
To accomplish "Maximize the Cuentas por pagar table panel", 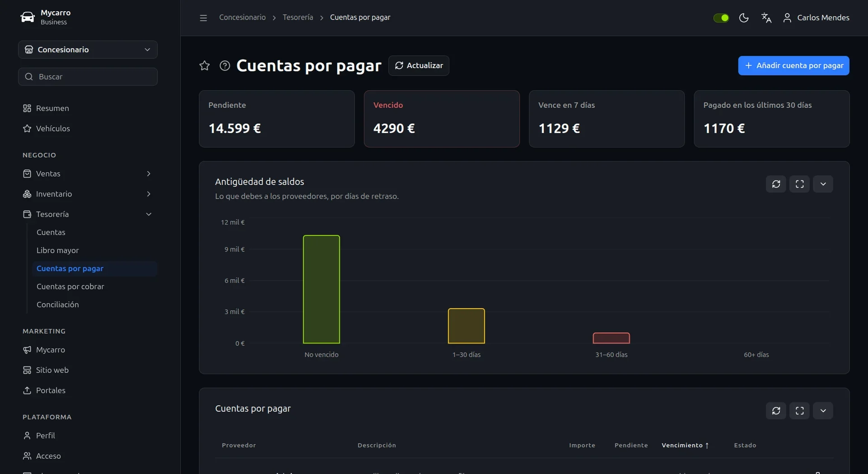I will [799, 411].
